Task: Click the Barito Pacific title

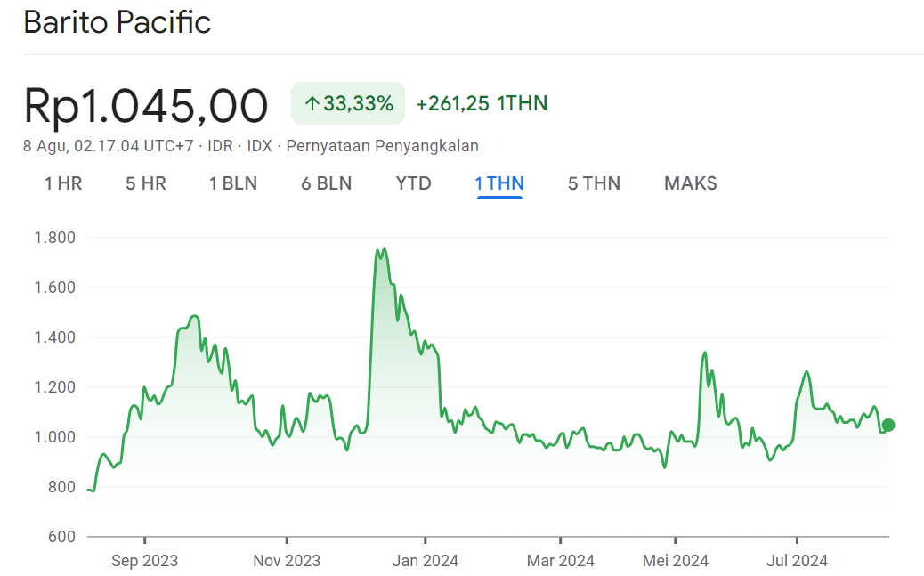Action: (118, 22)
